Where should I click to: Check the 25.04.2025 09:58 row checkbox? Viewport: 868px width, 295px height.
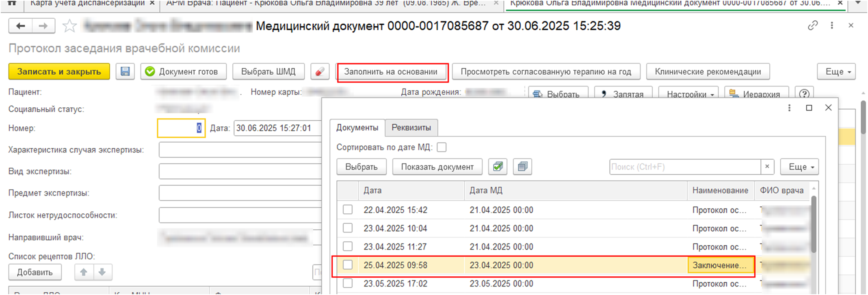(348, 265)
